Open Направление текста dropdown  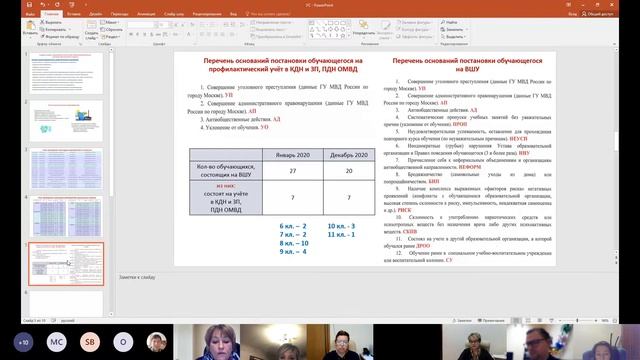click(x=271, y=22)
